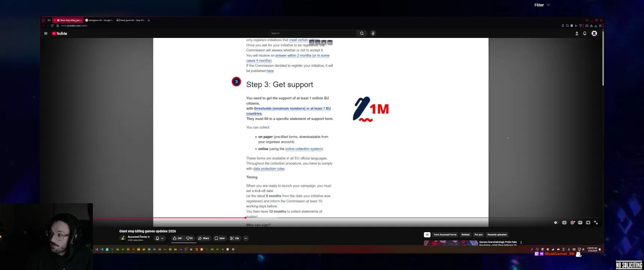Image resolution: width=644 pixels, height=270 pixels.
Task: Select the For you chip
Action: click(479, 235)
